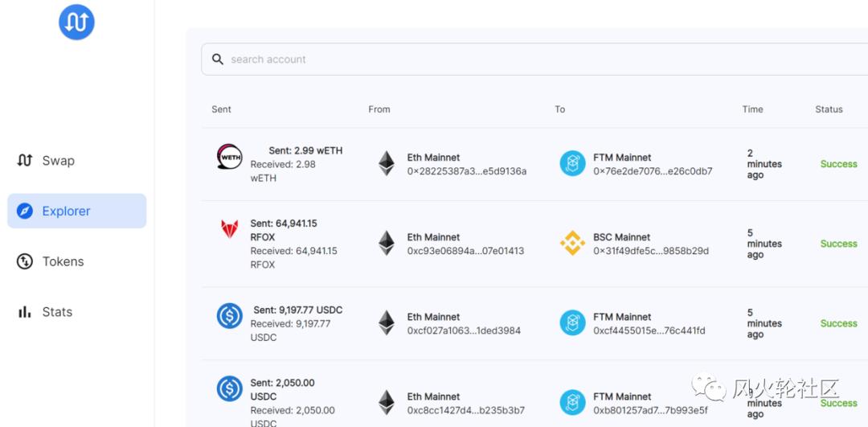Click the magnifying glass search icon
This screenshot has width=868, height=427.
click(217, 60)
